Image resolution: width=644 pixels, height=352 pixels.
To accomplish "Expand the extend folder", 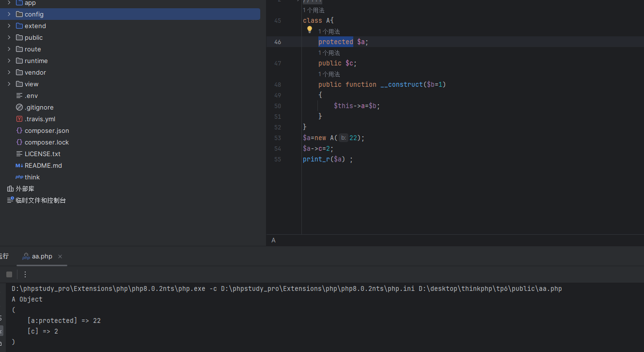I will click(x=9, y=26).
